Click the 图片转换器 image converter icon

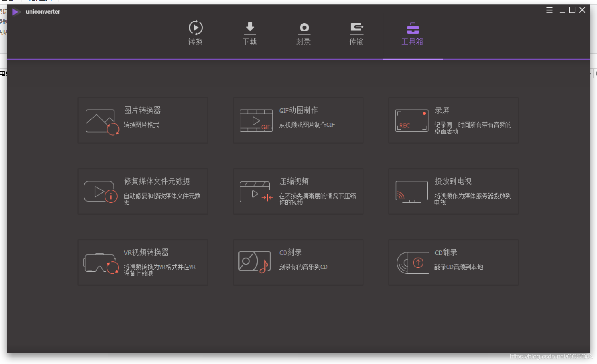click(102, 122)
